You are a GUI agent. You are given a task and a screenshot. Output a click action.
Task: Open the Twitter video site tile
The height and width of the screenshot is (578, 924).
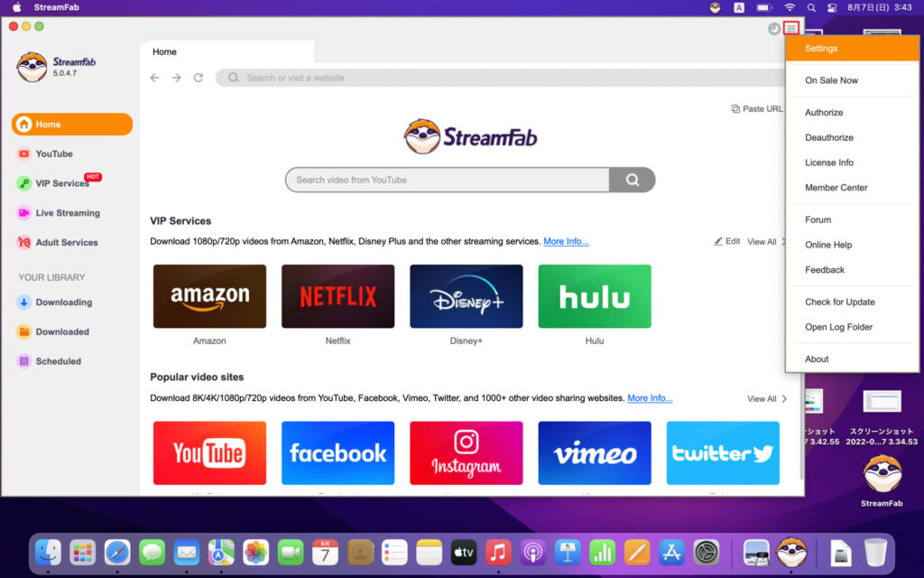tap(723, 453)
